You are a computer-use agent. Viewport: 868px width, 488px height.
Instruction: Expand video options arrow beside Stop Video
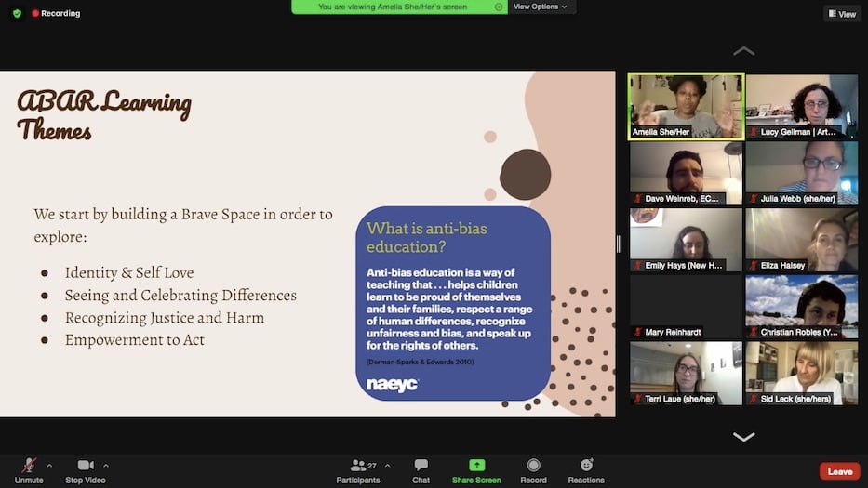(x=106, y=465)
